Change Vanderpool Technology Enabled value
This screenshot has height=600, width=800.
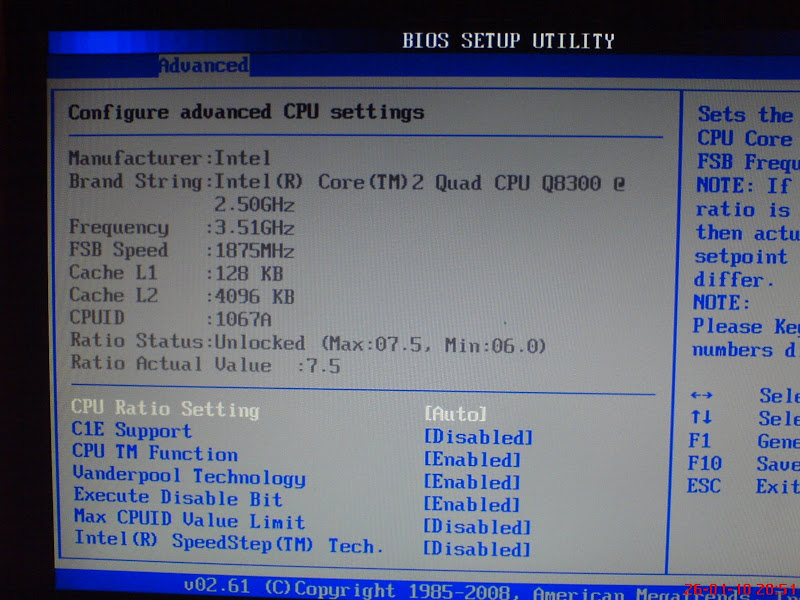pyautogui.click(x=472, y=482)
